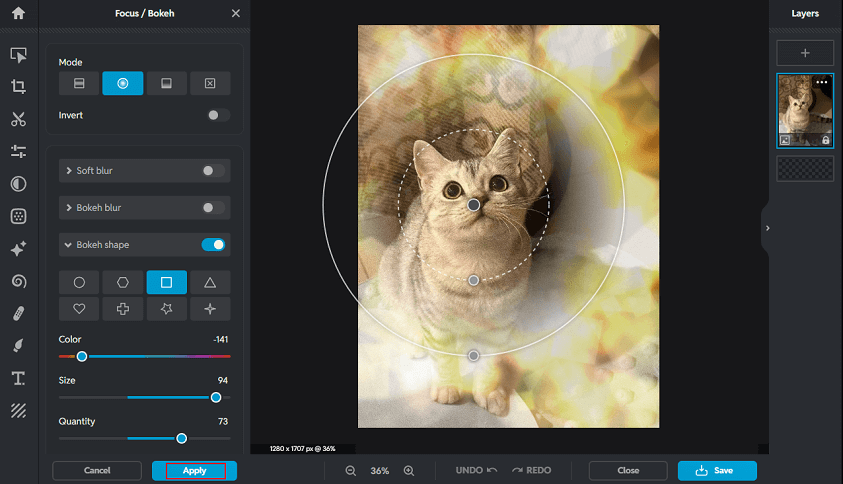Select the Crop tool
The height and width of the screenshot is (484, 843).
point(18,87)
